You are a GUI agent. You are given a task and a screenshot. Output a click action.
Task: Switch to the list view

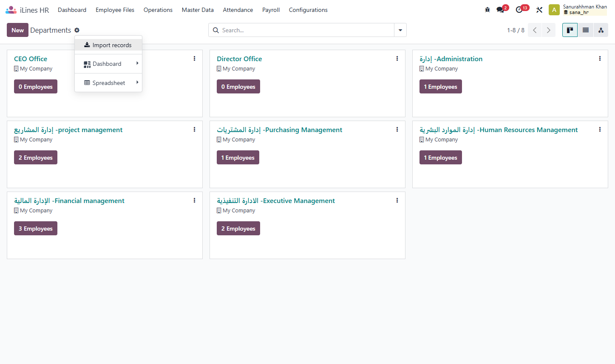586,30
